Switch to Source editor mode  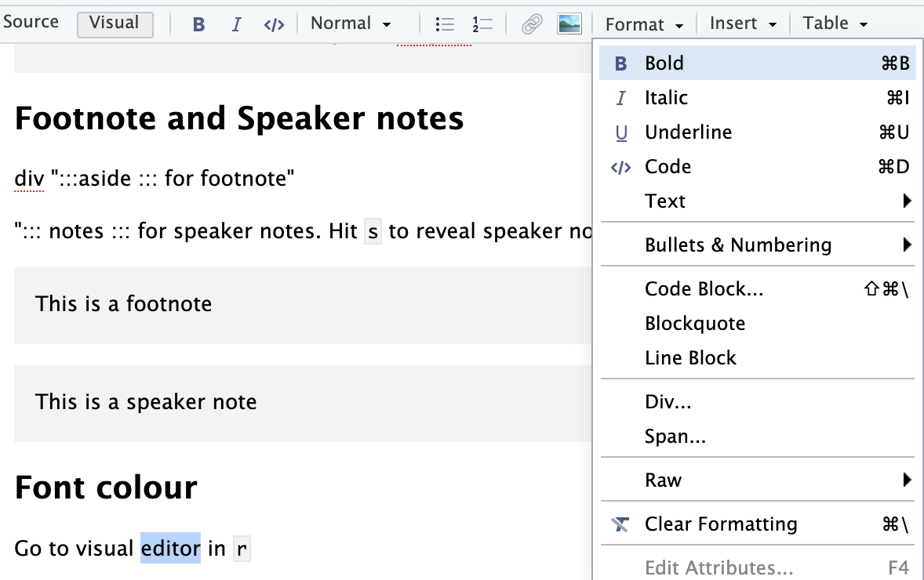point(31,22)
